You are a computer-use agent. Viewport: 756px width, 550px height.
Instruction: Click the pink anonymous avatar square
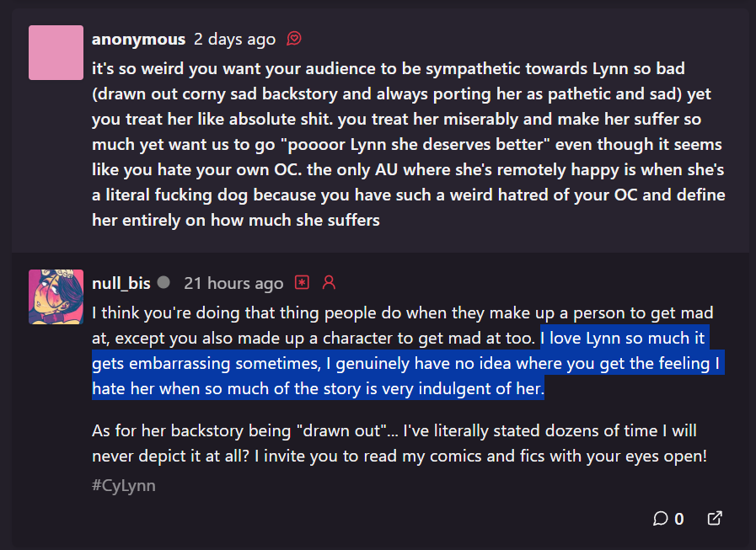[56, 52]
